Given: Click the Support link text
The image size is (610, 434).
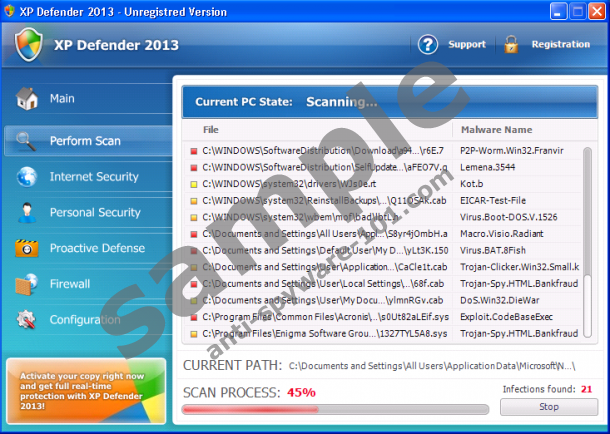Looking at the screenshot, I should pyautogui.click(x=467, y=45).
